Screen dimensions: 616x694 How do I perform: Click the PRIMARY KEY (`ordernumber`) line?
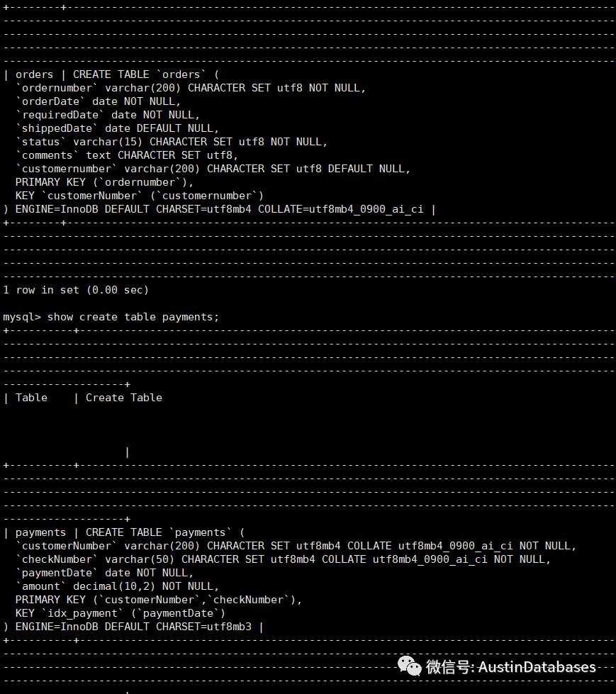[104, 182]
